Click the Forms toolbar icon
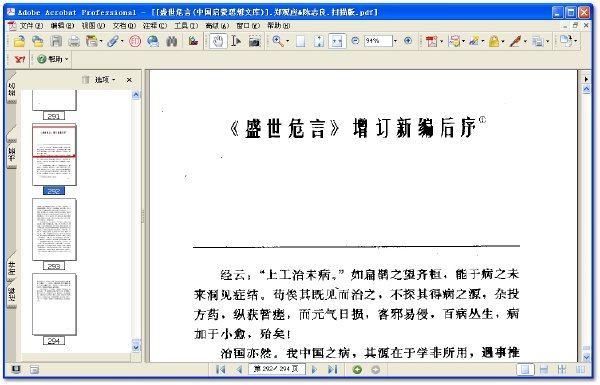Screen dimensions: 600x385 [538, 41]
